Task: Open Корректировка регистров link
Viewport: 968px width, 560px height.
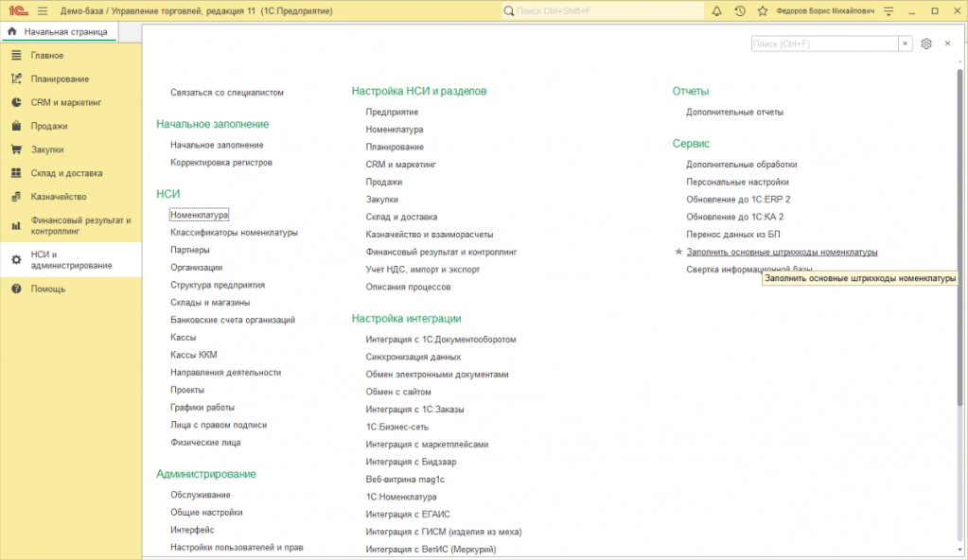Action: [221, 163]
